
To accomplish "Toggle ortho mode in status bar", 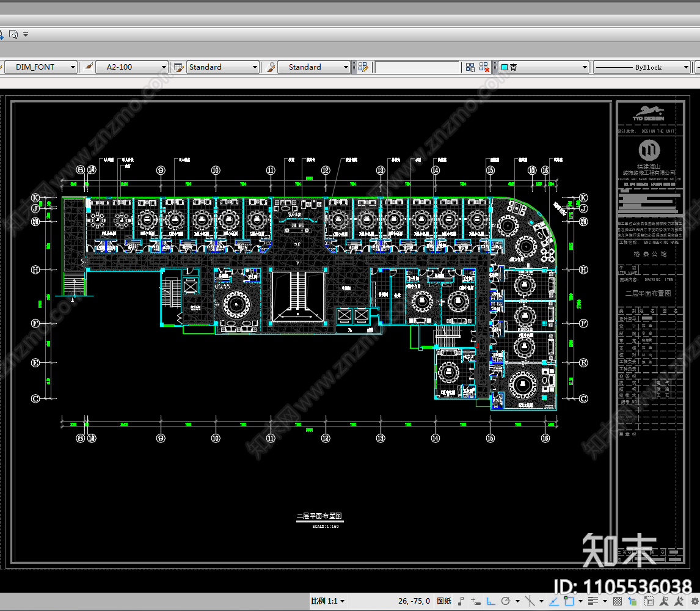I will (490, 601).
